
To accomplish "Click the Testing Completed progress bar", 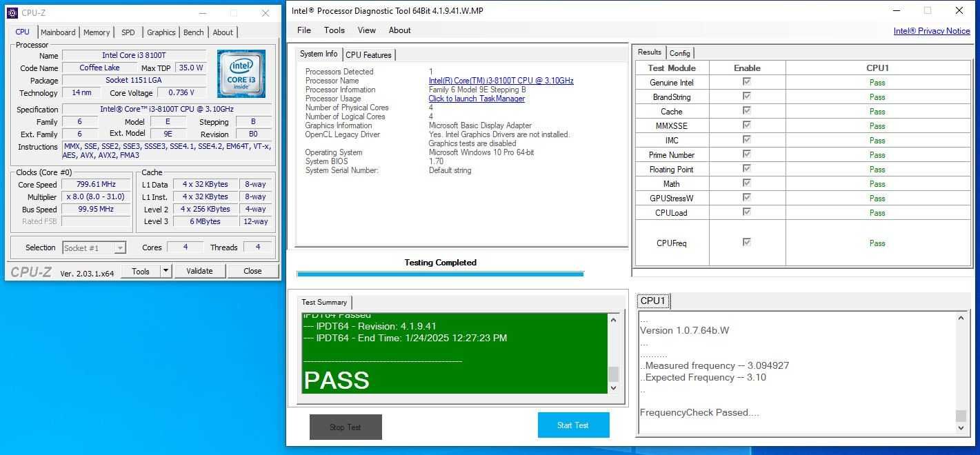I will coord(440,274).
